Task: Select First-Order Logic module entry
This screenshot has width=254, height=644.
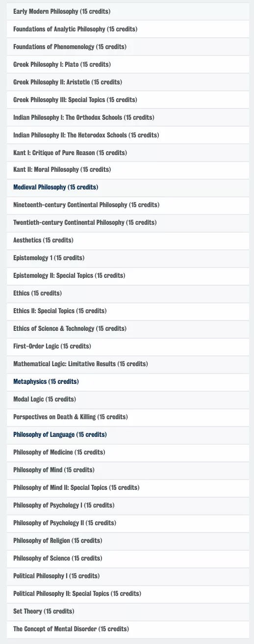Action: click(127, 346)
